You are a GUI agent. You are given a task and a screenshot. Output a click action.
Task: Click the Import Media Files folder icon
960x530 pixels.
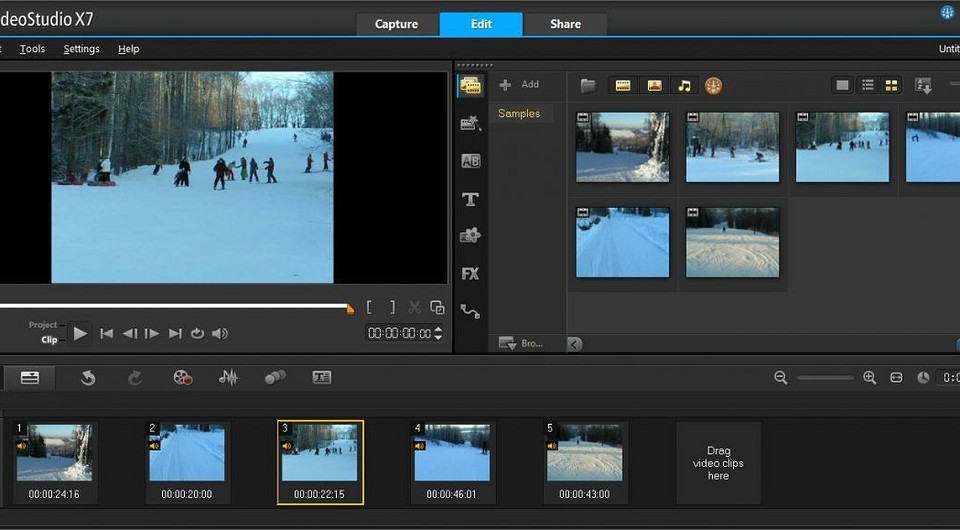[x=588, y=86]
